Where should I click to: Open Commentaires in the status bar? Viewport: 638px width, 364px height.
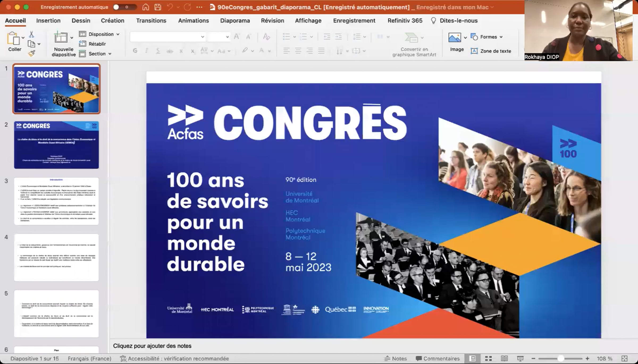pyautogui.click(x=438, y=358)
